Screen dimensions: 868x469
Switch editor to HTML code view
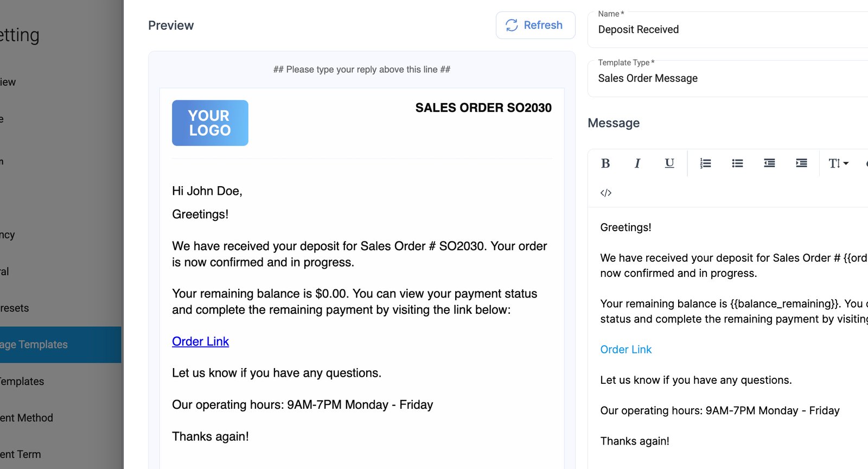(606, 193)
